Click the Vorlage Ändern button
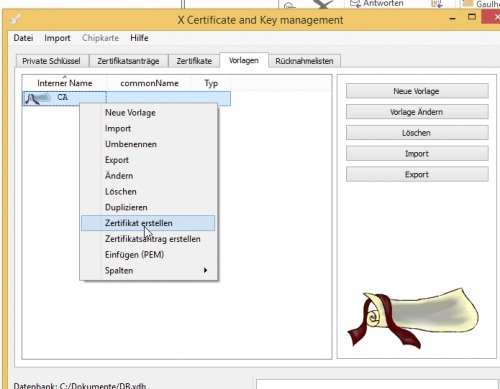Screen dimensions: 500x389 tap(417, 112)
